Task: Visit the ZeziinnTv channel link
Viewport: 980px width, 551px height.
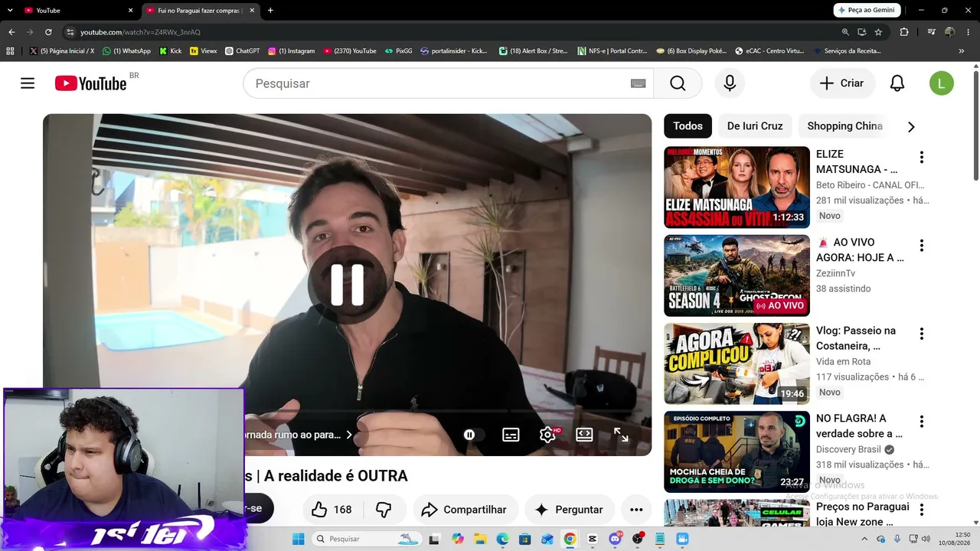Action: pos(835,273)
